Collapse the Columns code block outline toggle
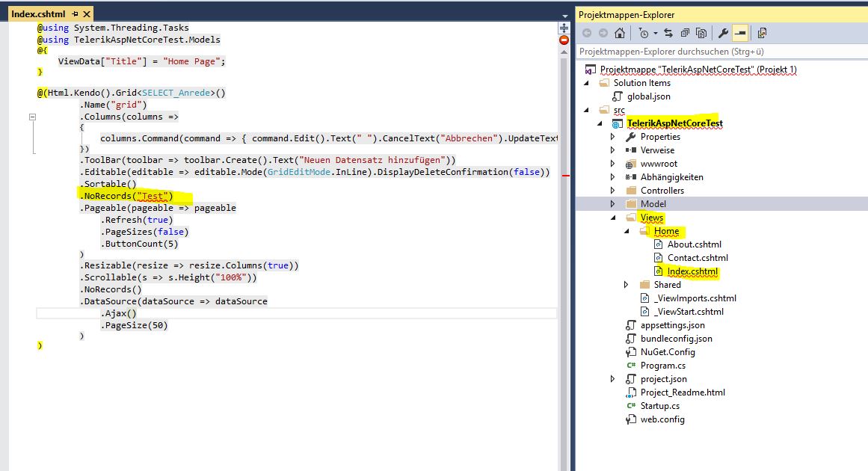This screenshot has height=471, width=868. click(32, 117)
